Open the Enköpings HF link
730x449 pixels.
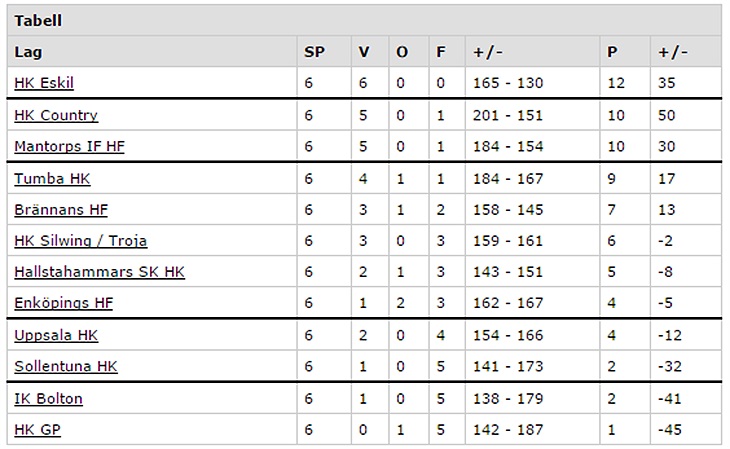(x=64, y=303)
